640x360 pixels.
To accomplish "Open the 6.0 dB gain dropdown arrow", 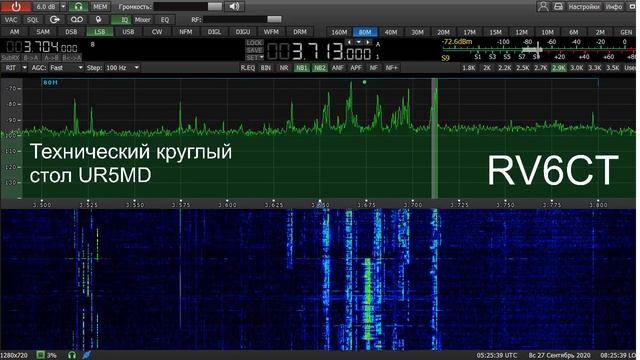I will [63, 7].
